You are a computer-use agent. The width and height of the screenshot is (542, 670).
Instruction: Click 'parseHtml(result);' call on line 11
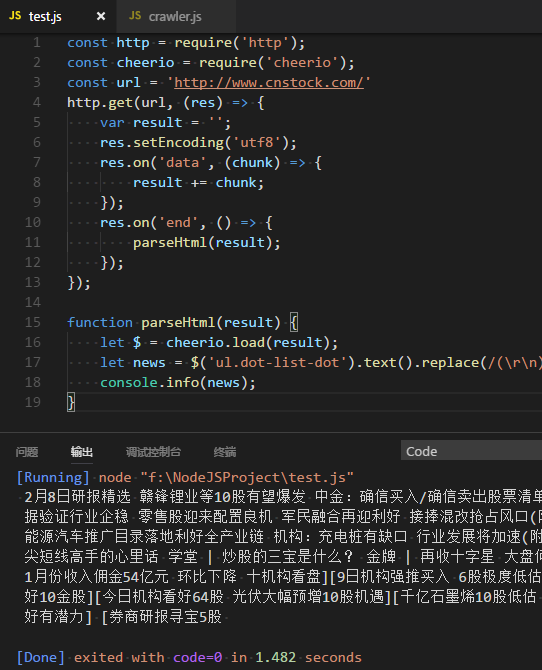pyautogui.click(x=206, y=243)
